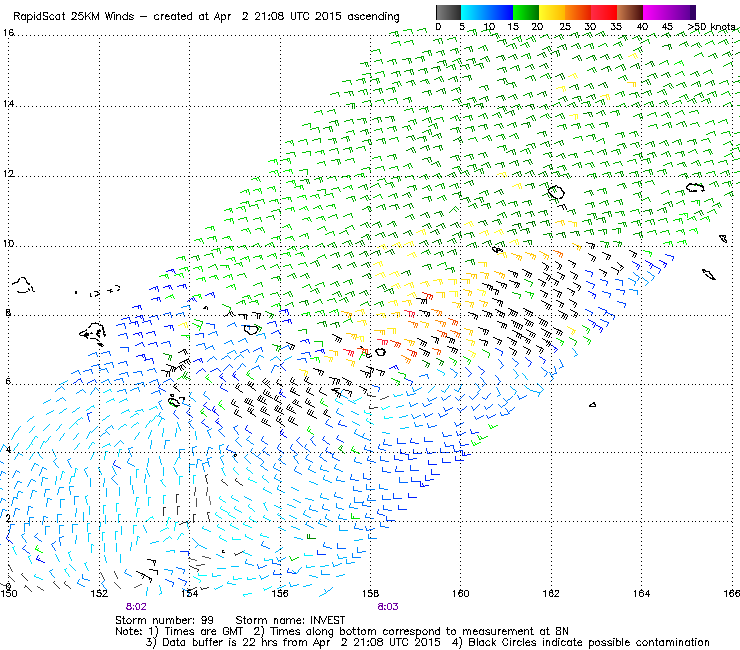The width and height of the screenshot is (740, 650).
Task: Click the gray 0-5 knots legend swatch
Action: click(448, 12)
